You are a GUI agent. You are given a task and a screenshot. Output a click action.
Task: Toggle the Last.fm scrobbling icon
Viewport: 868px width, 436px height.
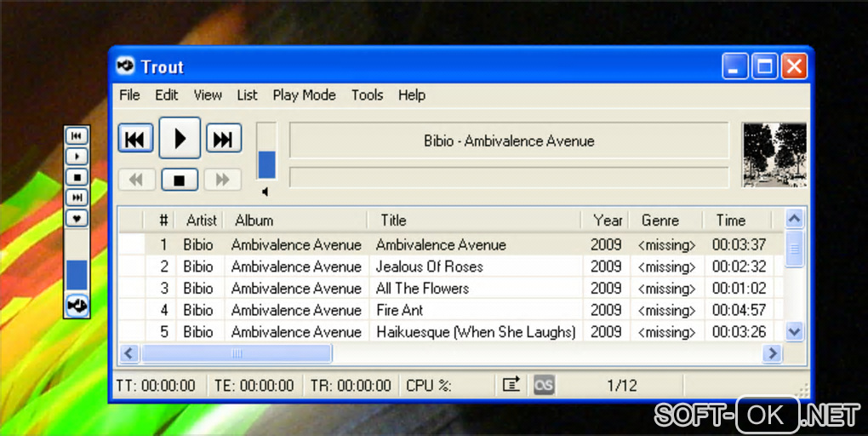(544, 385)
